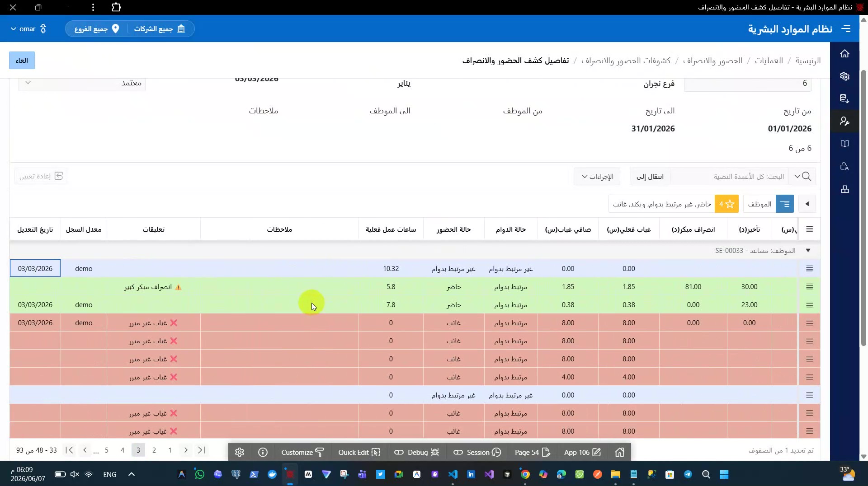868x486 pixels.
Task: Open the organization chart icon in the right sidebar
Action: [844, 189]
